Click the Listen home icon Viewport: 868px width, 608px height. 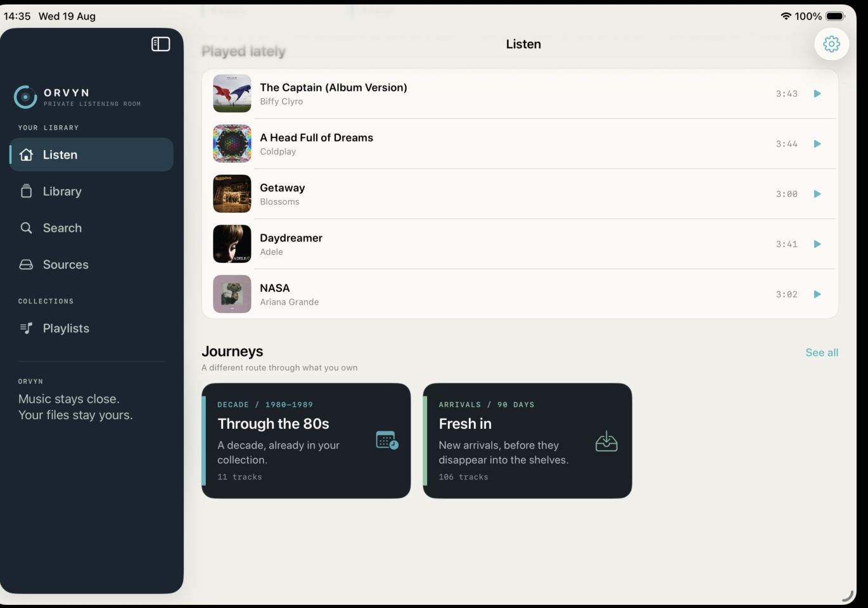[26, 155]
